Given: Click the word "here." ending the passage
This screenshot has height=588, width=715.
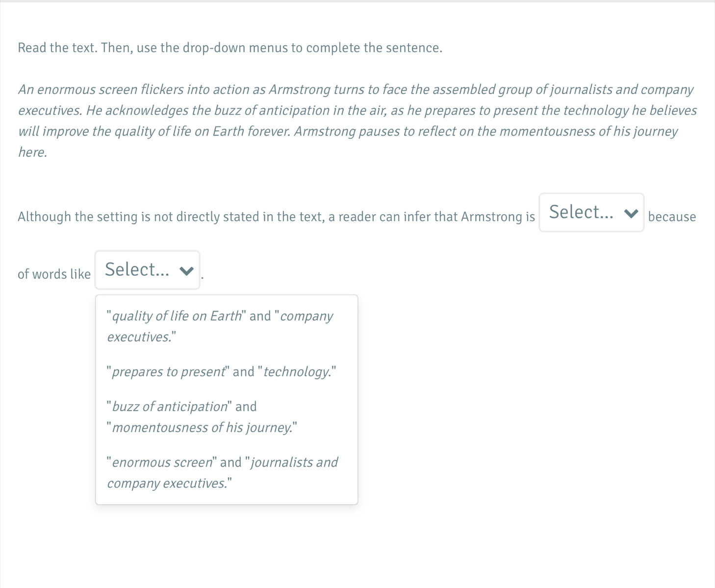Looking at the screenshot, I should (33, 152).
